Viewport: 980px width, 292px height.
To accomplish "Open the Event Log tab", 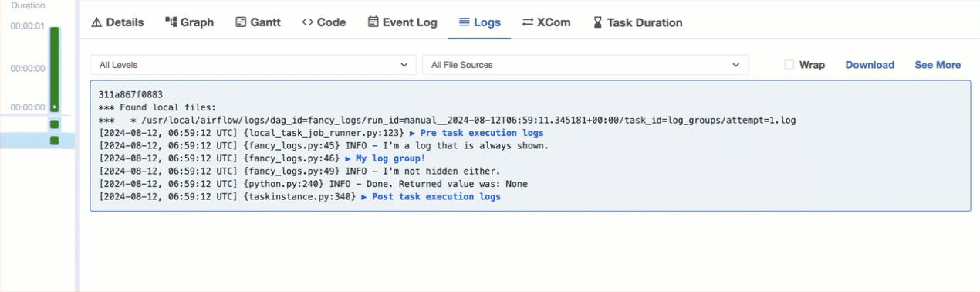I will click(x=402, y=22).
